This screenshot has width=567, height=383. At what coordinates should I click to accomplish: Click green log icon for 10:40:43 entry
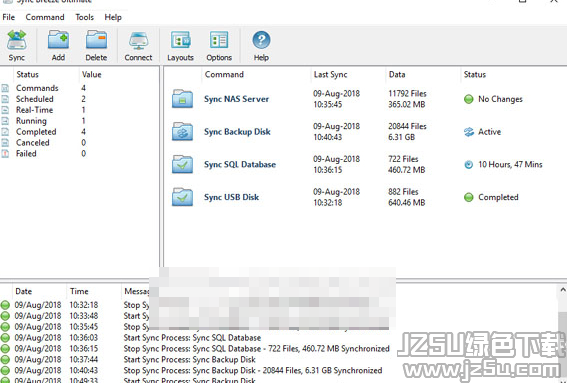5,370
